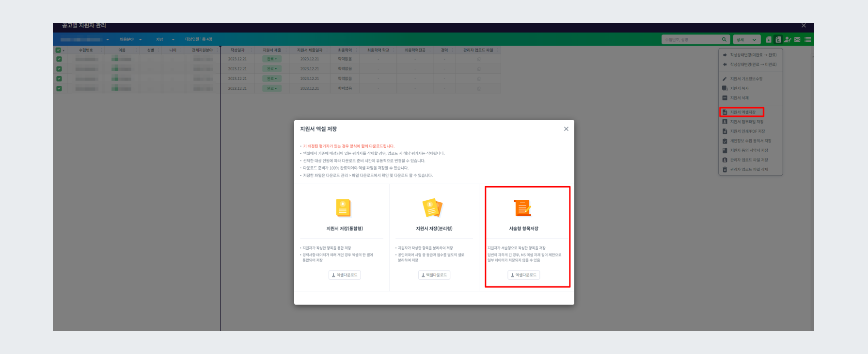Click the 성별 column header

pos(151,50)
